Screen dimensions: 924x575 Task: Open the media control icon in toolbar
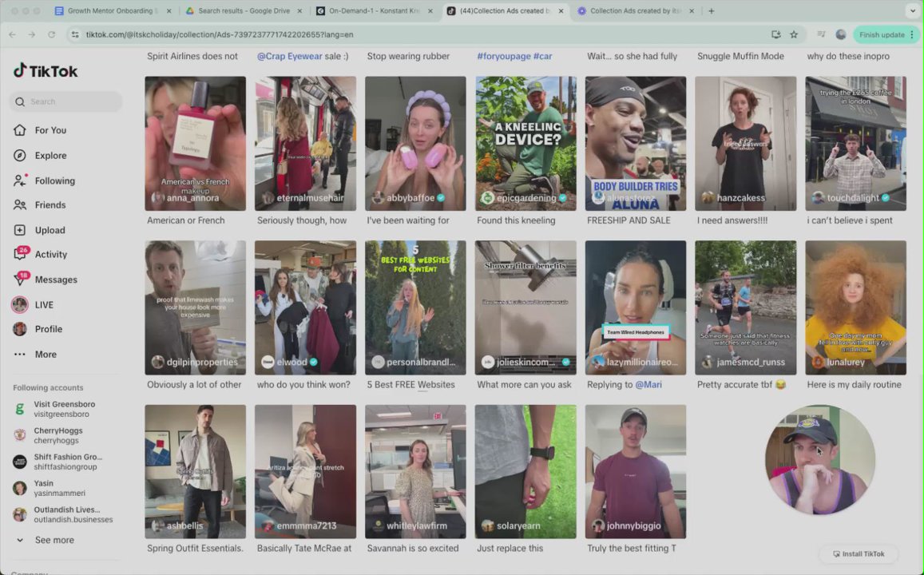(x=822, y=35)
